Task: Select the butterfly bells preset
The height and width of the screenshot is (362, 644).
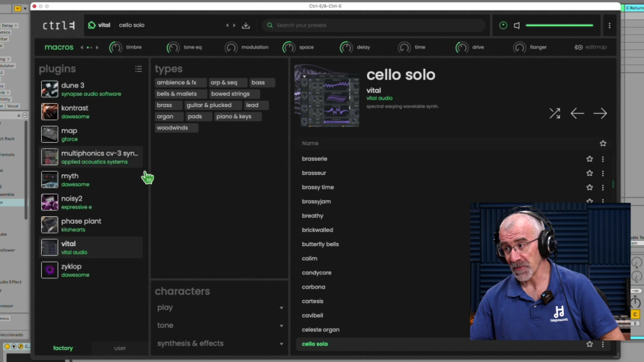Action: click(321, 245)
